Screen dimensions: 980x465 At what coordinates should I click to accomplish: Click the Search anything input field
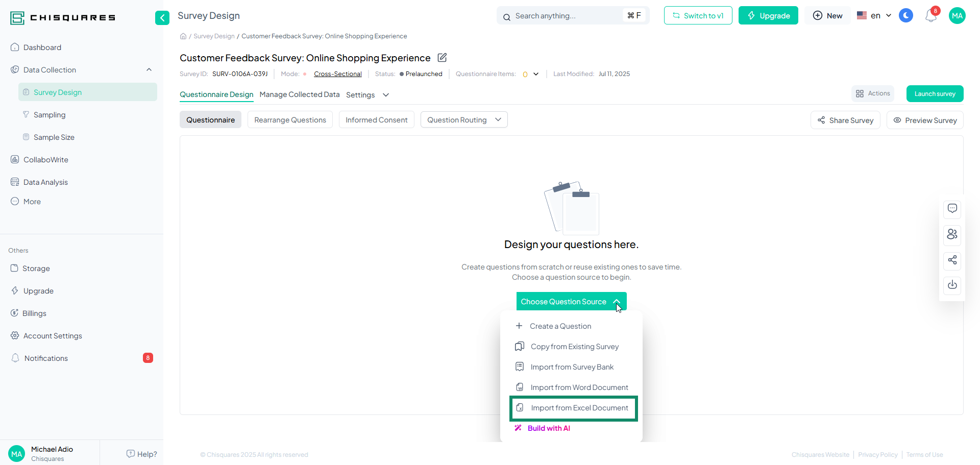[567, 16]
